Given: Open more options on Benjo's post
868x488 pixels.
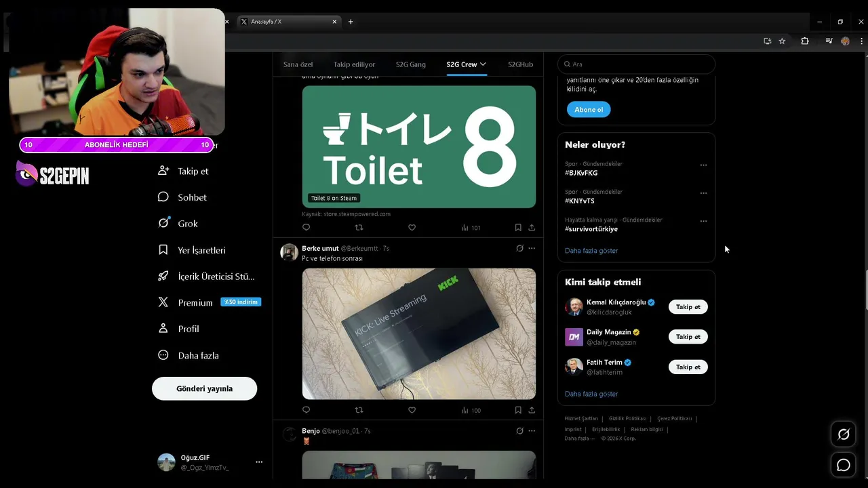Looking at the screenshot, I should coord(532,430).
